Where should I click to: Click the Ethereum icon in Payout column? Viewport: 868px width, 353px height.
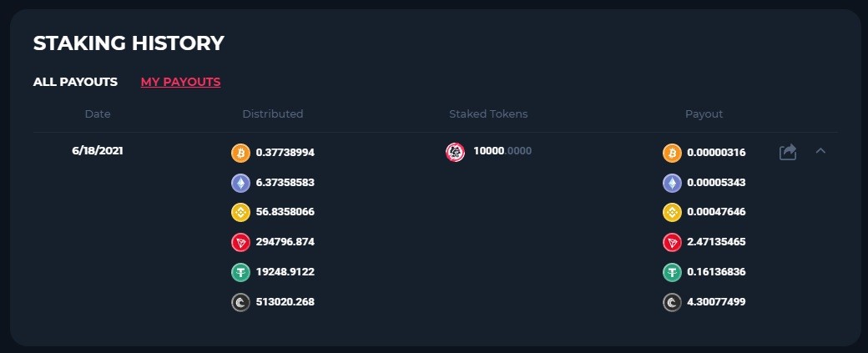click(x=672, y=183)
